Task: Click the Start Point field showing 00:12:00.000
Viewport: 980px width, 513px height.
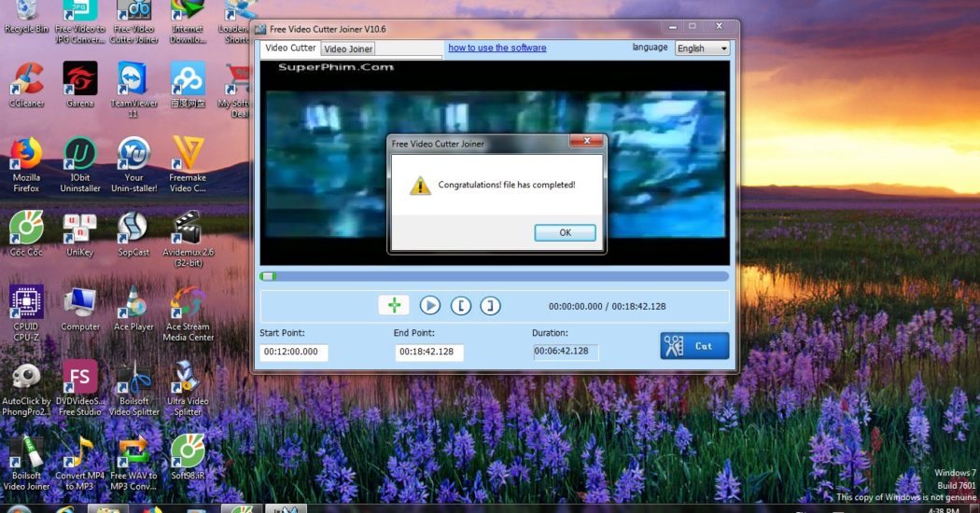Action: [x=294, y=352]
